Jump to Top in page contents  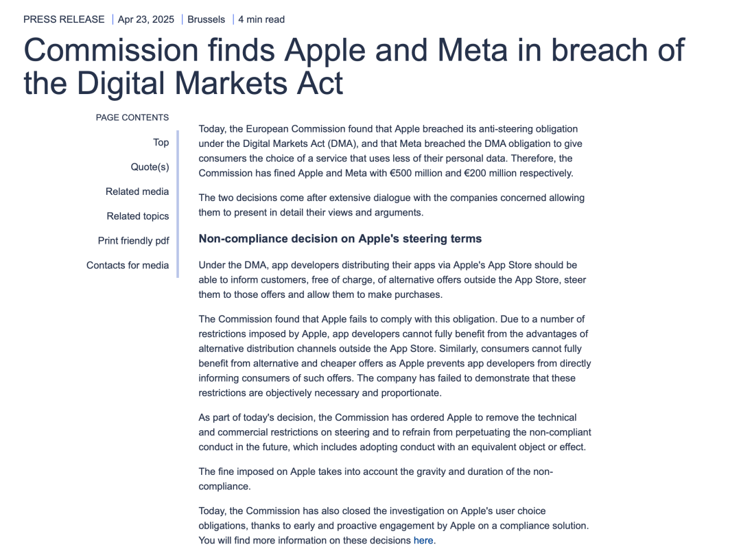(x=161, y=143)
